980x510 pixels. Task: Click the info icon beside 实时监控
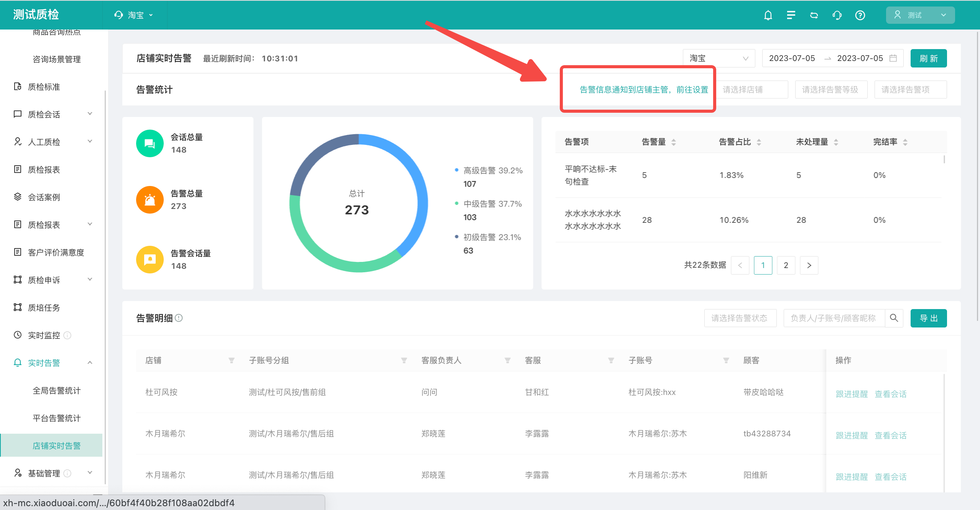(x=67, y=335)
